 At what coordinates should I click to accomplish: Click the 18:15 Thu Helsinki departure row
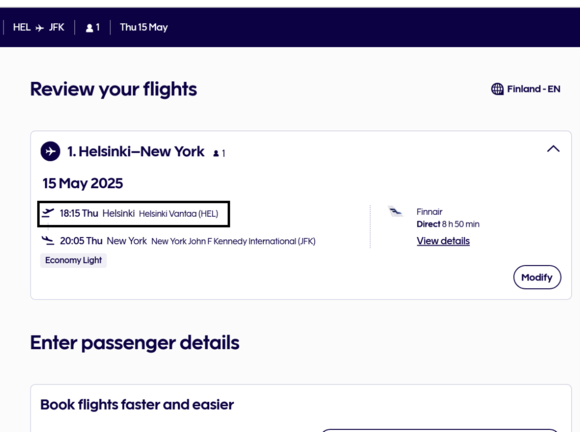point(134,214)
